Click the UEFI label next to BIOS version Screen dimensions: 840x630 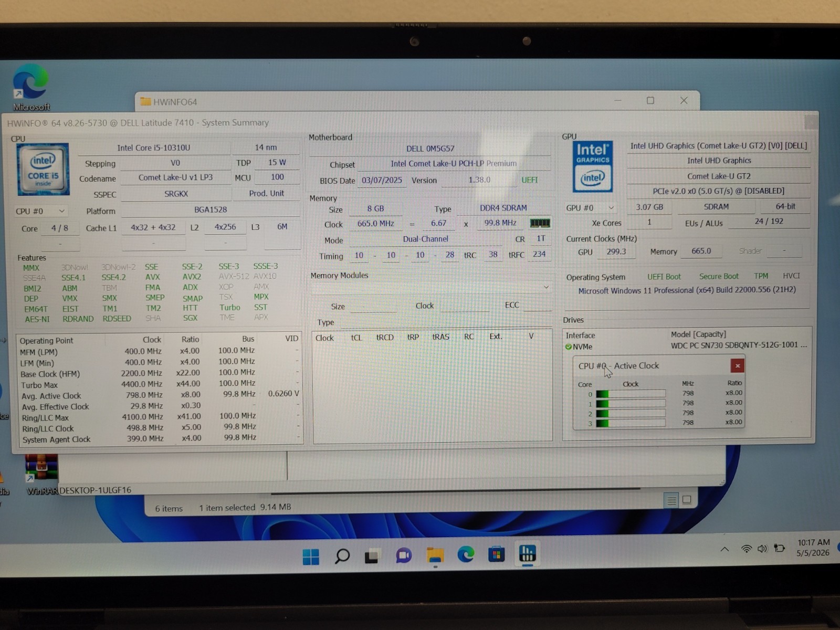[x=530, y=180]
